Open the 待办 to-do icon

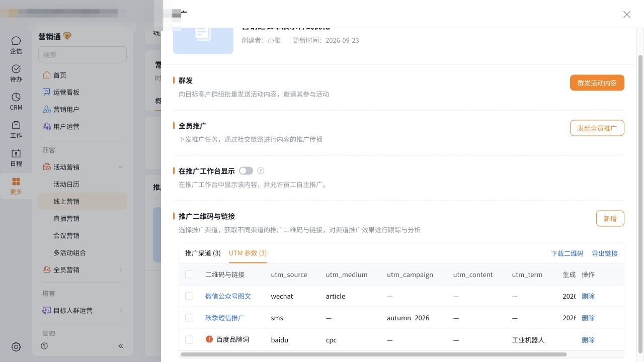16,69
